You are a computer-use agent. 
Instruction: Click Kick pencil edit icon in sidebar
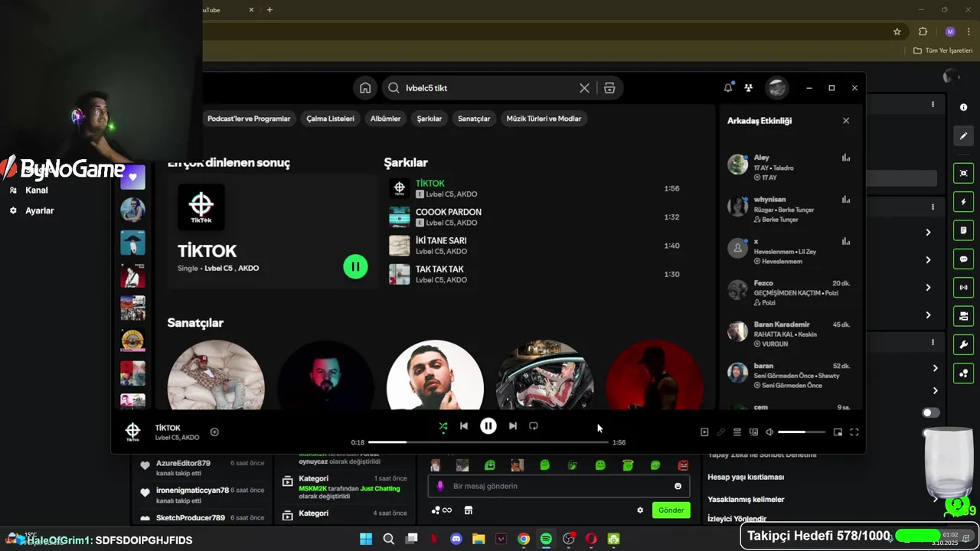963,136
